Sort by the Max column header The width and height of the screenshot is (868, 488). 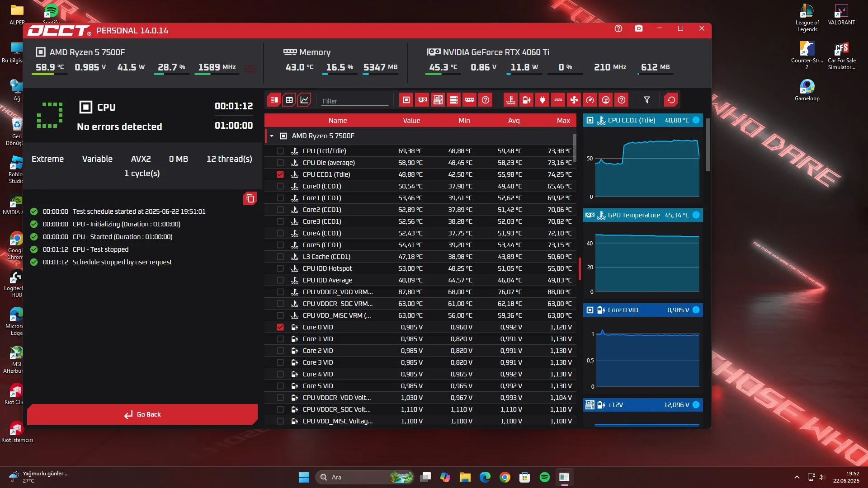[563, 121]
